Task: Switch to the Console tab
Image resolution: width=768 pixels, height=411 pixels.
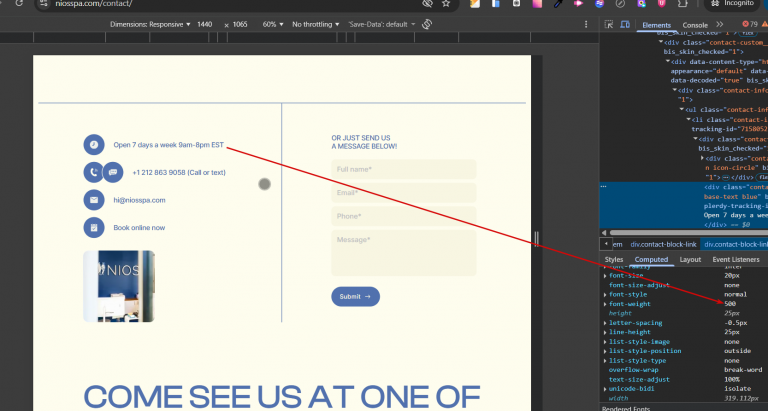Action: click(x=695, y=25)
